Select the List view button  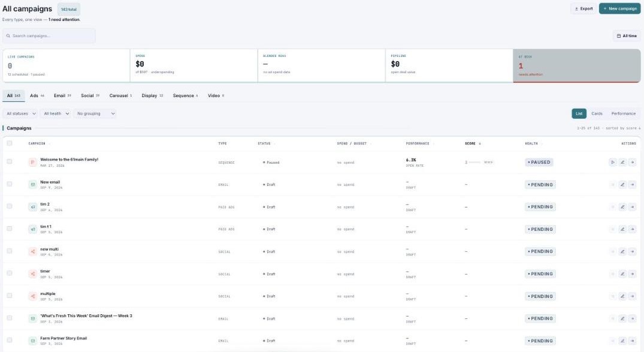[x=579, y=113]
